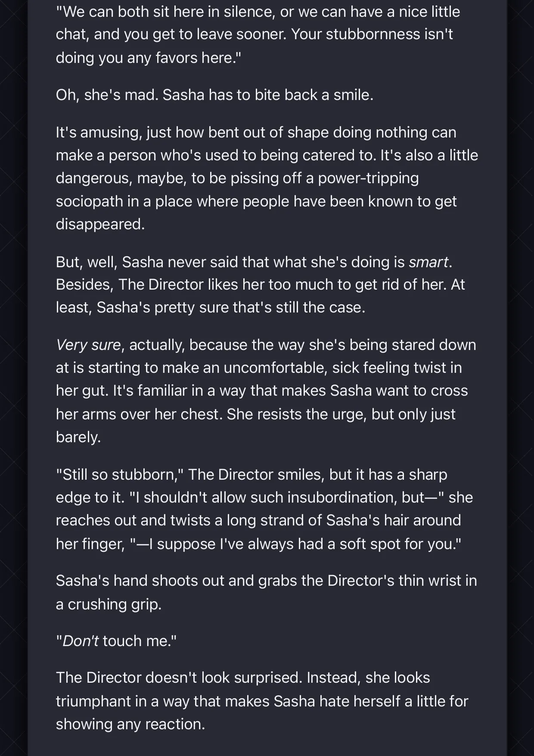Viewport: 534px width, 756px height.
Task: Click the word "disappeared."
Action: click(100, 224)
